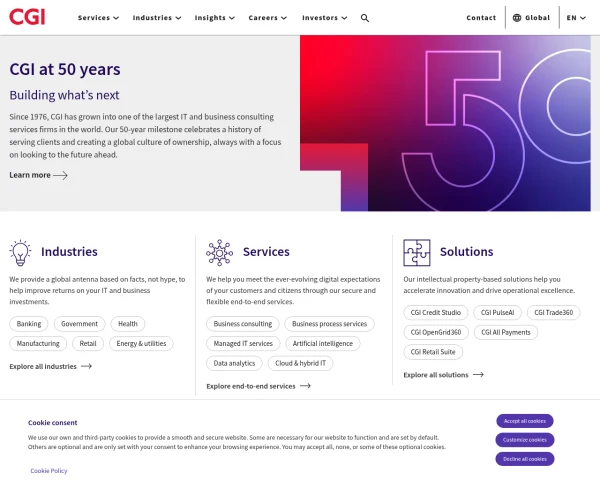Open the Contact link
The width and height of the screenshot is (600, 480).
click(481, 18)
